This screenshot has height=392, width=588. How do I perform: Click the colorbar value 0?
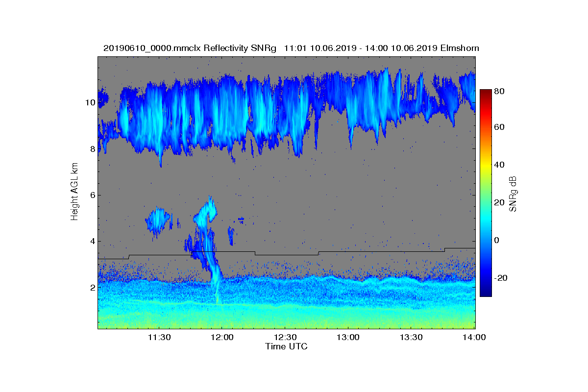[x=497, y=240]
